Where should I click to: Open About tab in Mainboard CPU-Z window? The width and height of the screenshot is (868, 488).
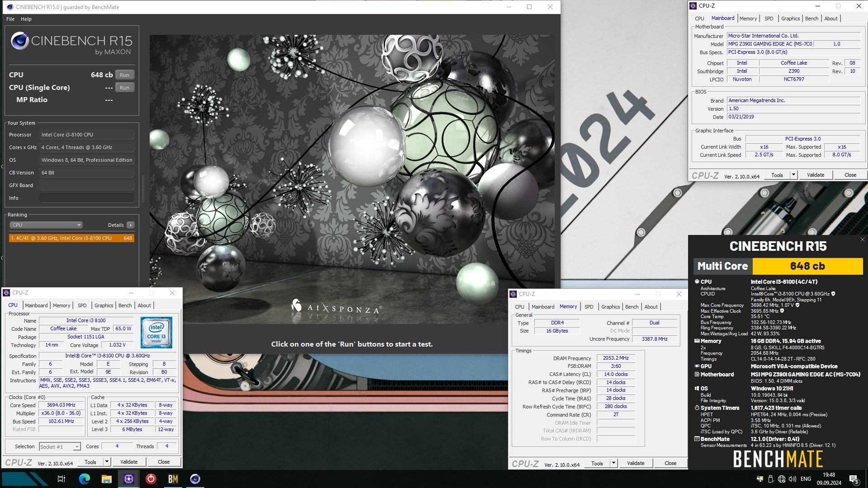tap(831, 19)
